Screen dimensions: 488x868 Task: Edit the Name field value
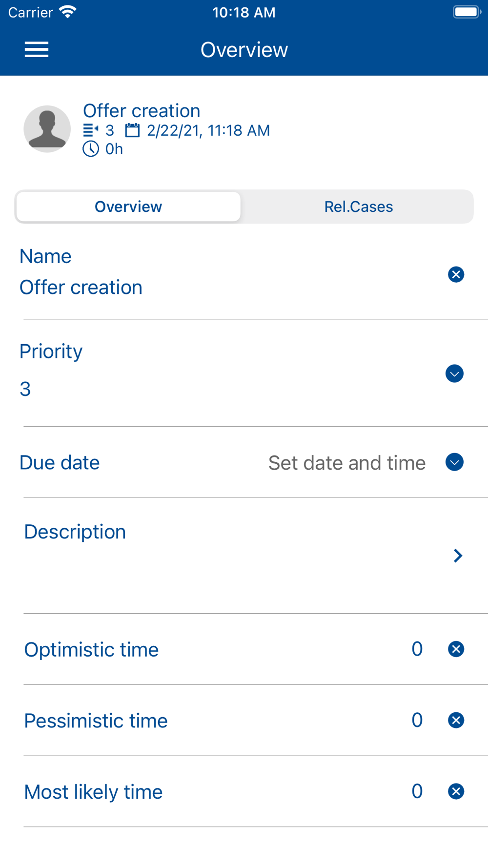coord(81,288)
